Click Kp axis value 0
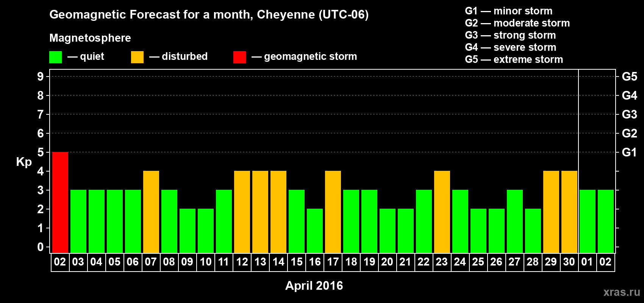Screen dimensions: 644x303 point(41,247)
